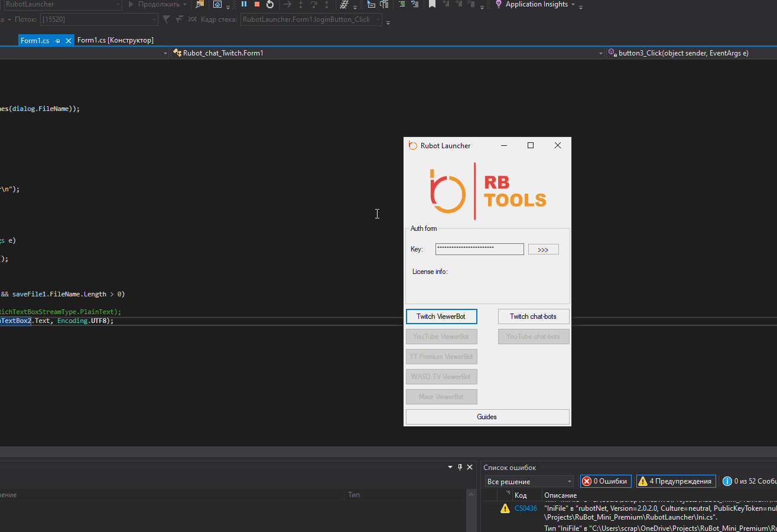The height and width of the screenshot is (532, 777).
Task: Open the Все решение scope dropdown
Action: (529, 481)
